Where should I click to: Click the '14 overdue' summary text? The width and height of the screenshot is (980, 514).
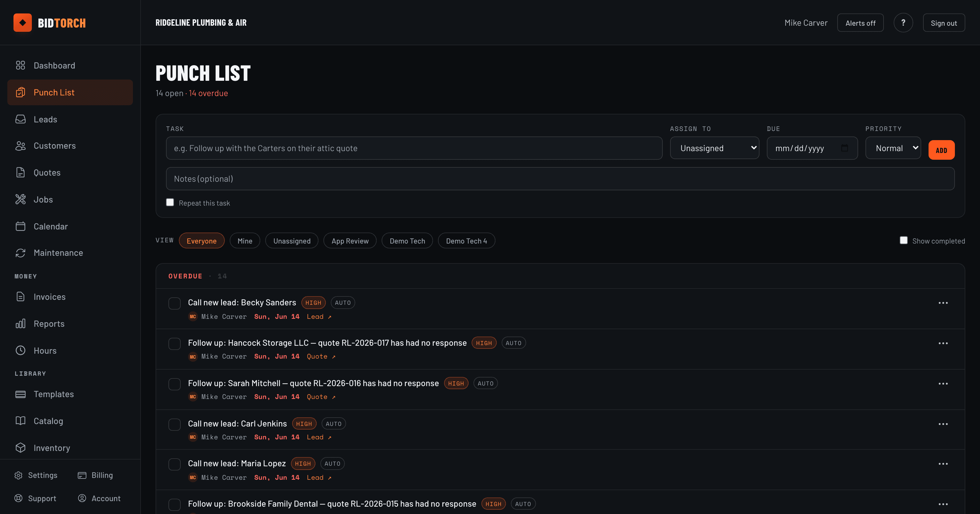pos(209,93)
